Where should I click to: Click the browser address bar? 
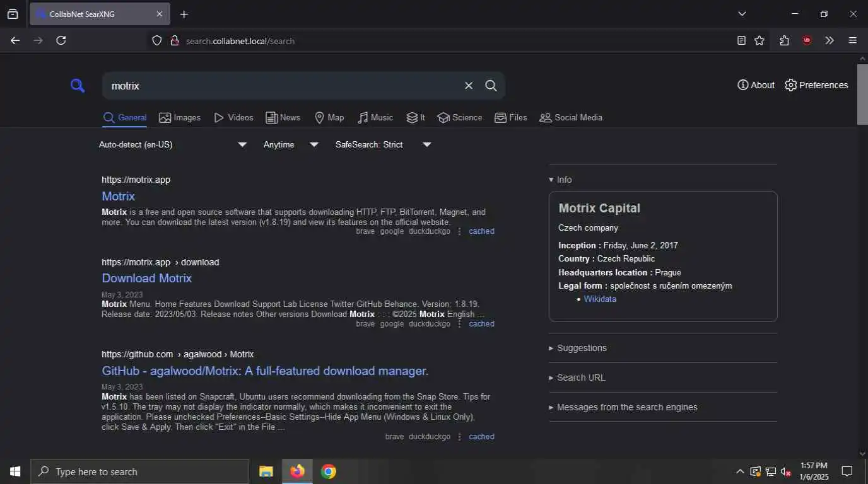(x=442, y=41)
